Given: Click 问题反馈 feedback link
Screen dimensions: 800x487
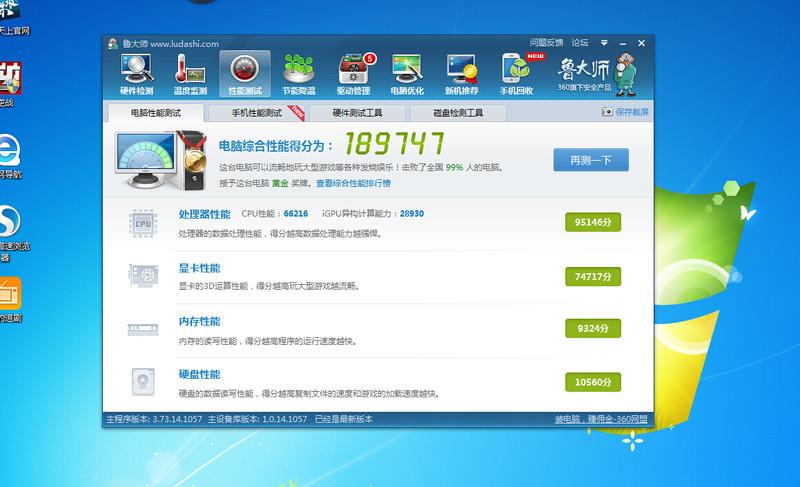Looking at the screenshot, I should [546, 42].
